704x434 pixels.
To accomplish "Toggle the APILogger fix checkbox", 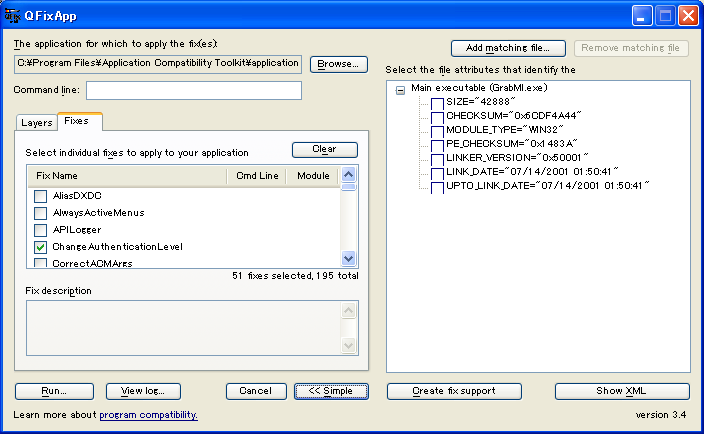I will pos(40,230).
